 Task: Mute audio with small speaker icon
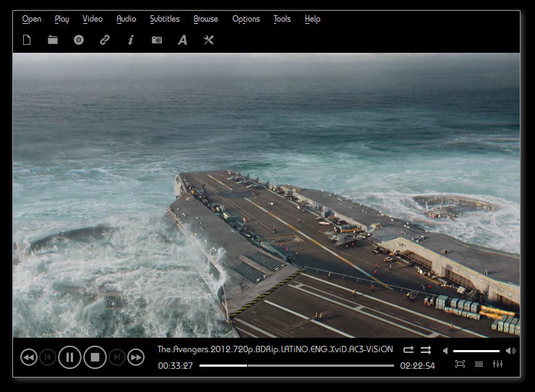(x=445, y=351)
